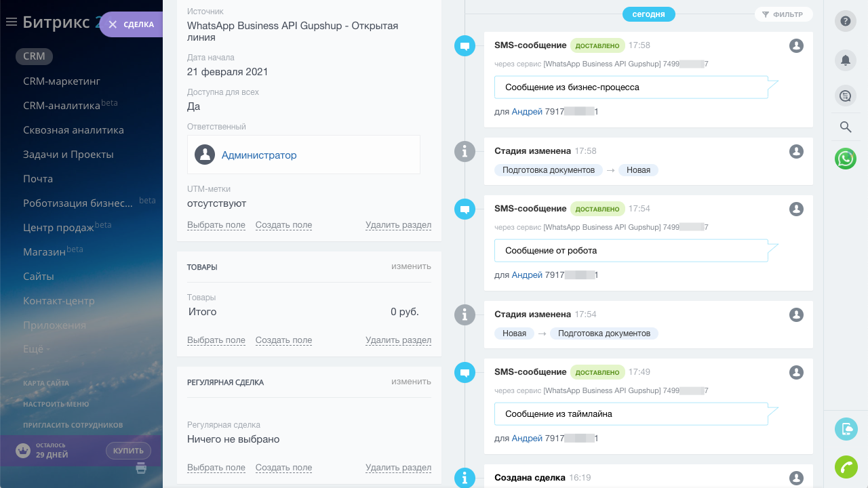868x488 pixels.
Task: Open the Андрей contact link in the 17:58 SMS
Action: (x=527, y=112)
